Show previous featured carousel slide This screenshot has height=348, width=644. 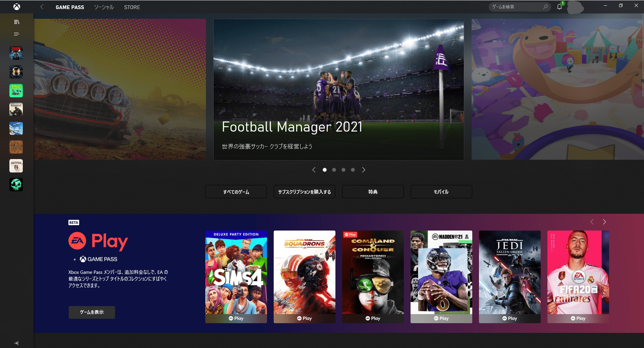pyautogui.click(x=314, y=170)
